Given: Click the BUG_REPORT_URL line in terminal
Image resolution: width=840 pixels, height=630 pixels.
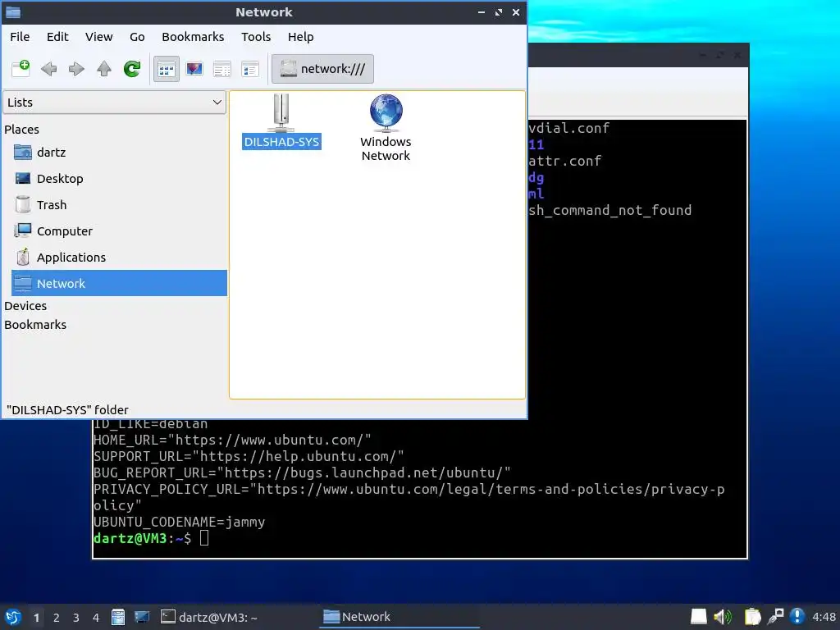Looking at the screenshot, I should pyautogui.click(x=302, y=472).
